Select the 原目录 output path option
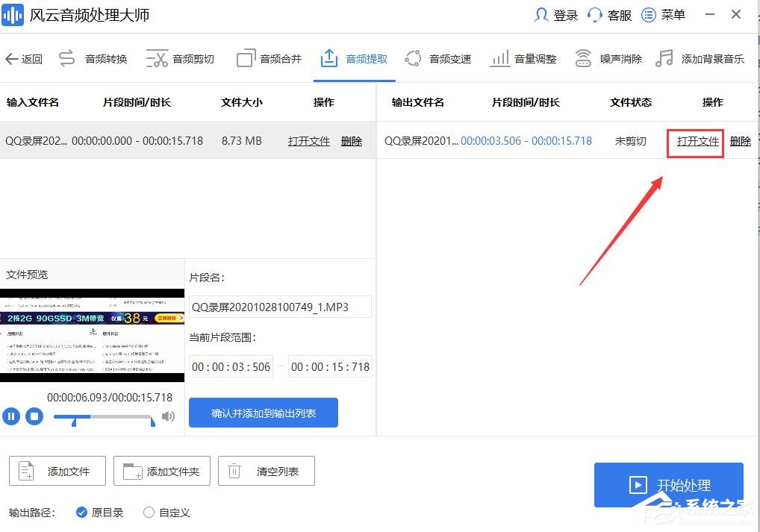Screen dimensions: 760x532 (100, 513)
